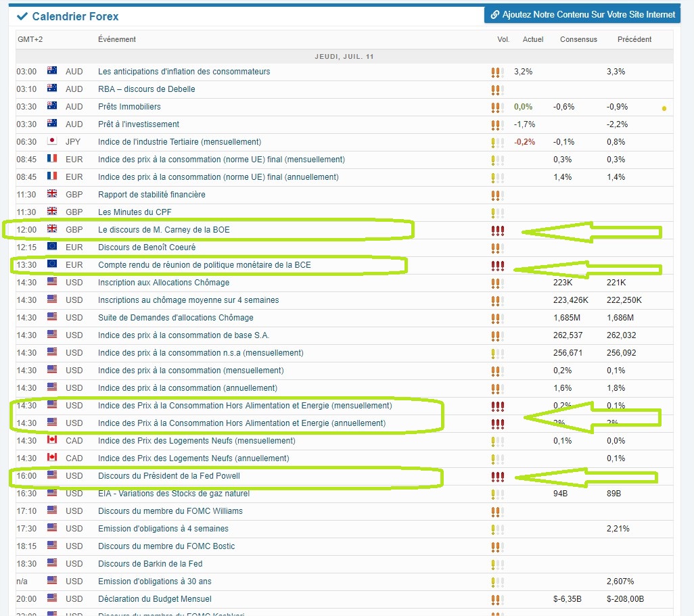This screenshot has height=616, width=694.
Task: Click the red volatility icon for Powell's speech
Action: pos(497,477)
